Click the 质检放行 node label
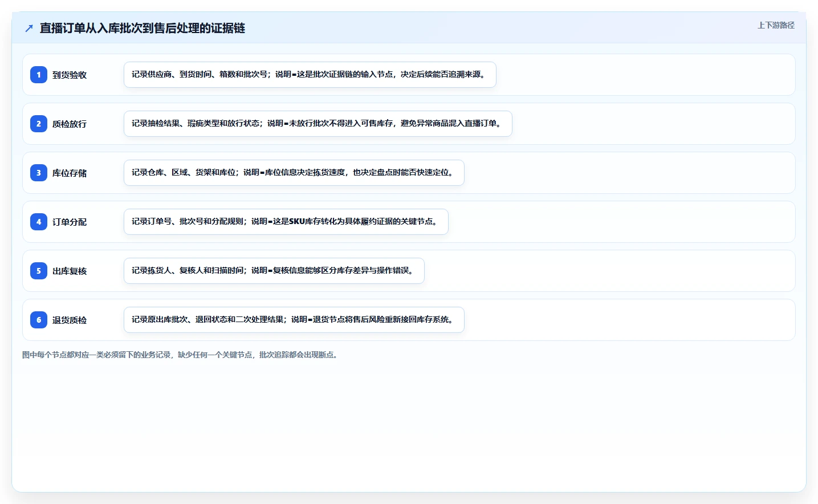Image resolution: width=818 pixels, height=504 pixels. (x=70, y=124)
